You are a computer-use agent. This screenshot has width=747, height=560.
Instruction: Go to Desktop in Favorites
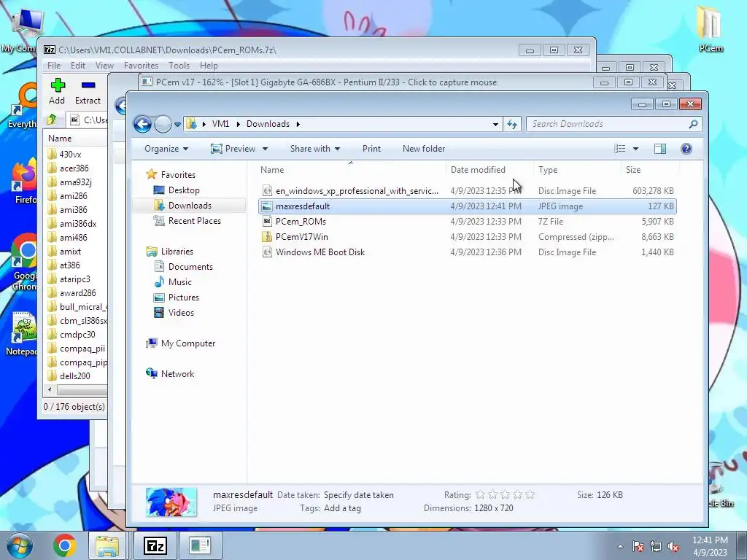pyautogui.click(x=184, y=190)
